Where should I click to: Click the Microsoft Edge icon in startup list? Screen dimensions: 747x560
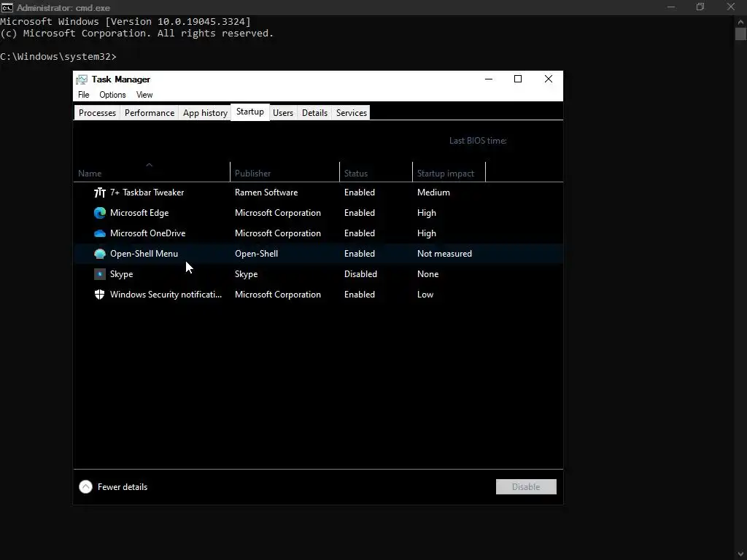pos(99,213)
